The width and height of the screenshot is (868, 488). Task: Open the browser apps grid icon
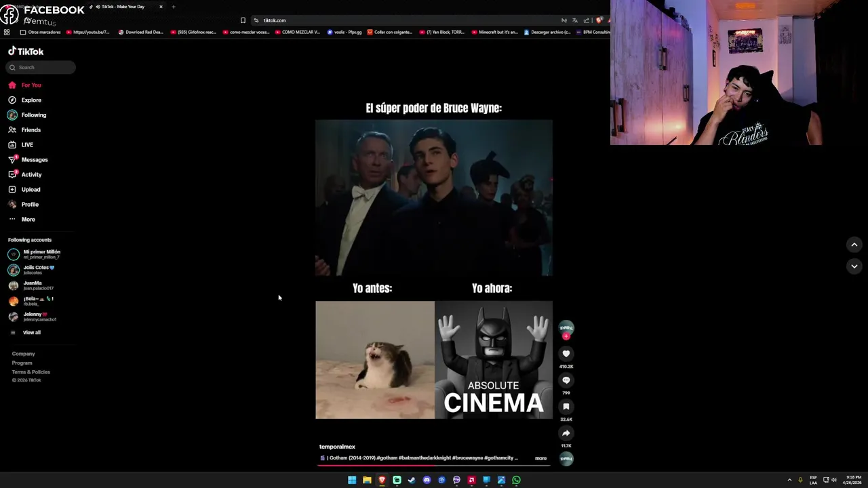point(7,32)
